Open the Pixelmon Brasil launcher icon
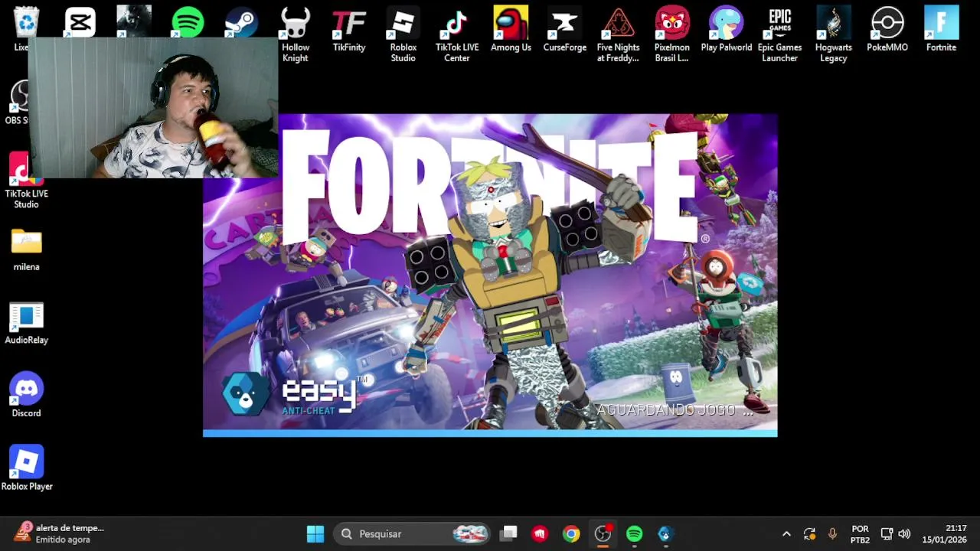 672,34
